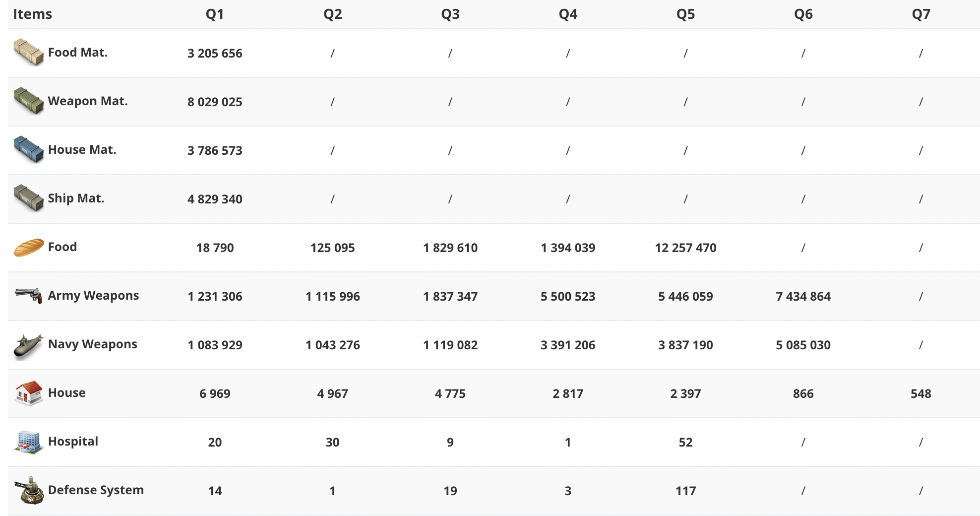Click the House Q7 value 548

point(921,393)
